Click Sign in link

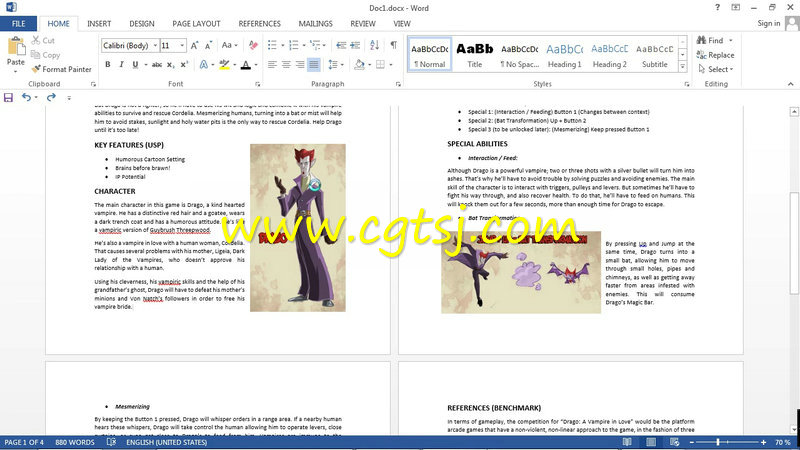click(x=768, y=23)
